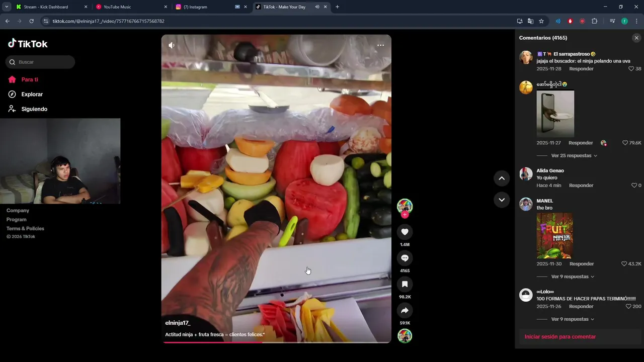Like Alida Genao's comment
Viewport: 644px width, 362px height.
634,186
